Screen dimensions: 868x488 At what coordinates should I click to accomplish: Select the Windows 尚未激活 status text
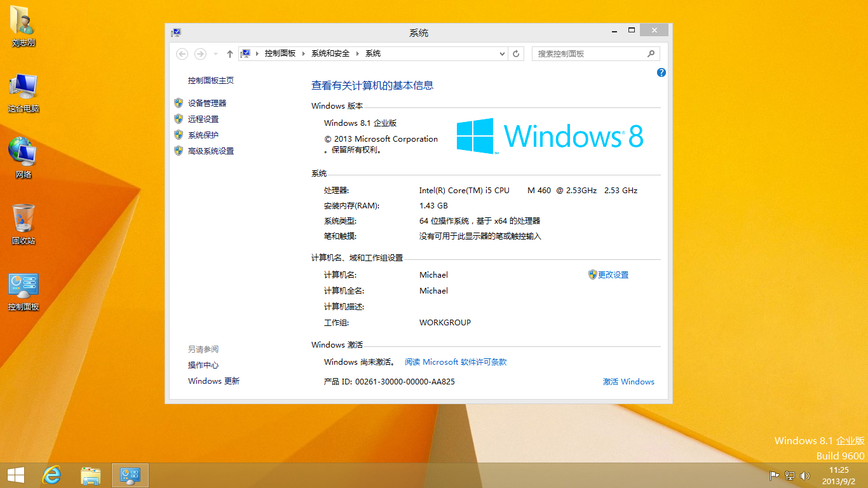coord(359,362)
